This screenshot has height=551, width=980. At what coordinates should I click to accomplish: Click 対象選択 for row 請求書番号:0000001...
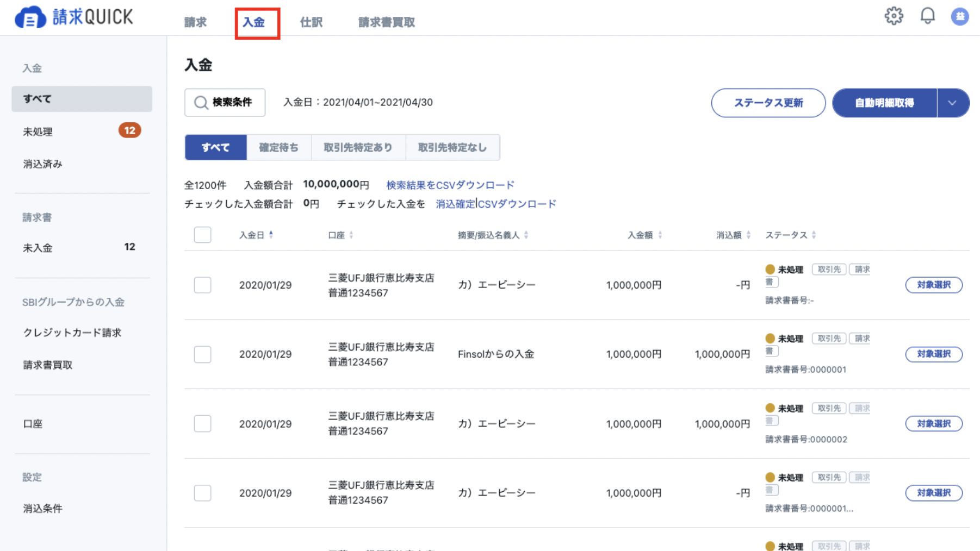pyautogui.click(x=934, y=354)
